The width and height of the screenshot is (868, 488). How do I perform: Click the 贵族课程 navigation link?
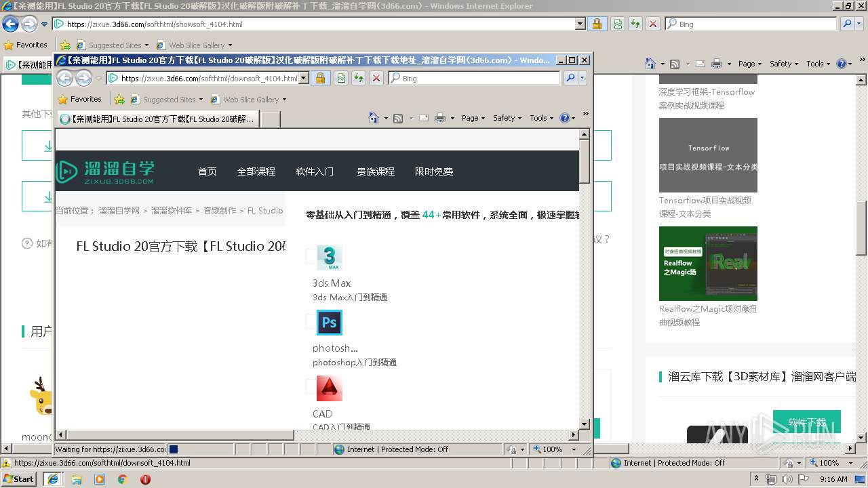point(375,171)
